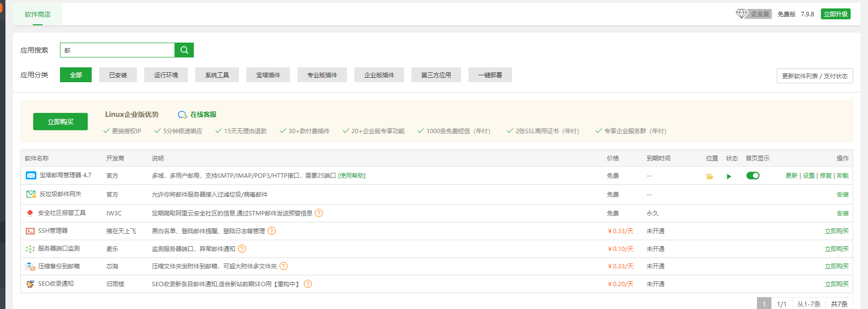Image resolution: width=868 pixels, height=309 pixels.
Task: Click the ¥0.20/天 price
Action: point(621,284)
